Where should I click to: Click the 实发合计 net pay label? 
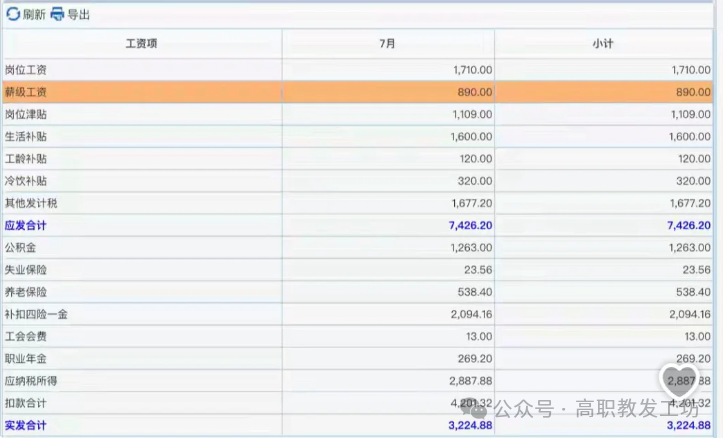(26, 425)
